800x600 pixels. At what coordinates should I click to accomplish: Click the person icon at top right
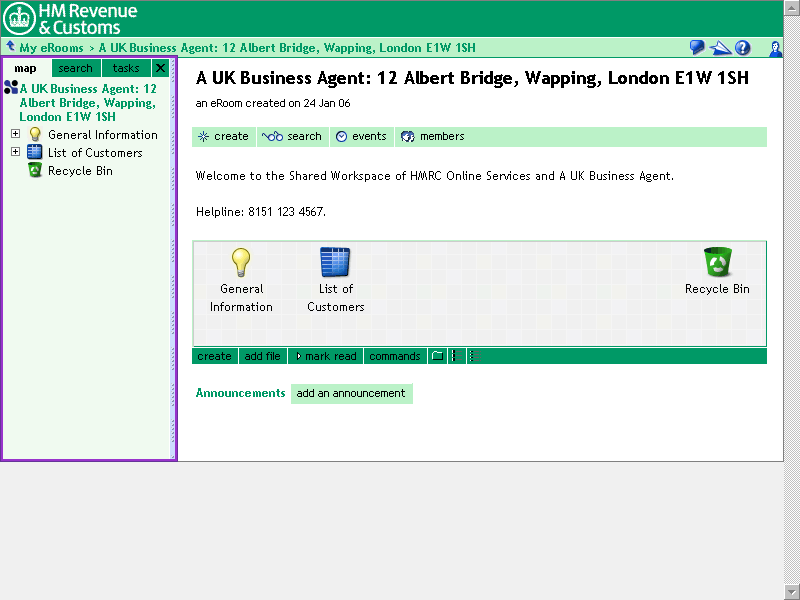coord(775,48)
